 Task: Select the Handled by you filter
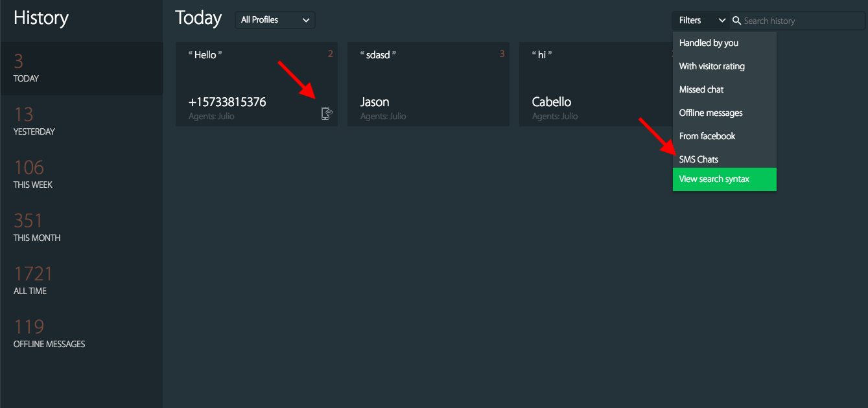(709, 43)
